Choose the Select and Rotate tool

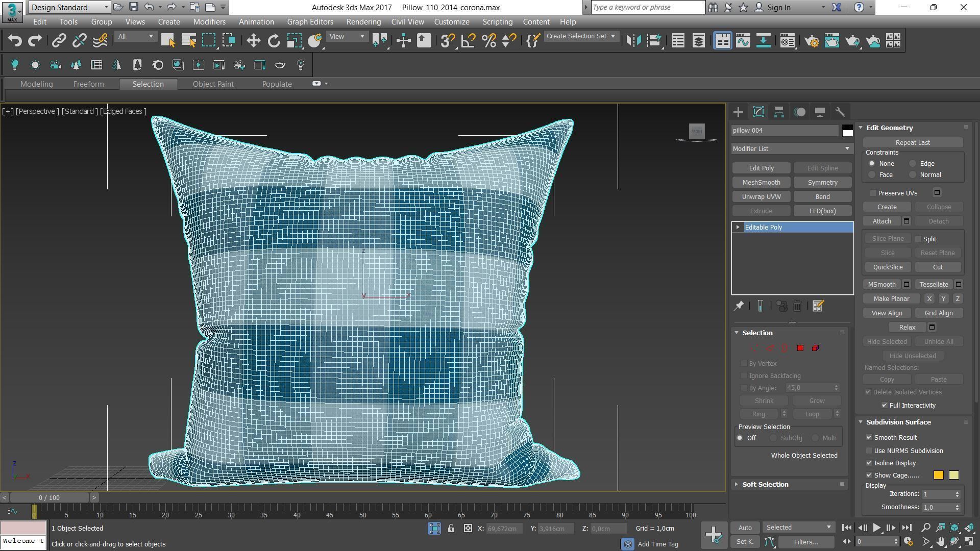tap(274, 41)
